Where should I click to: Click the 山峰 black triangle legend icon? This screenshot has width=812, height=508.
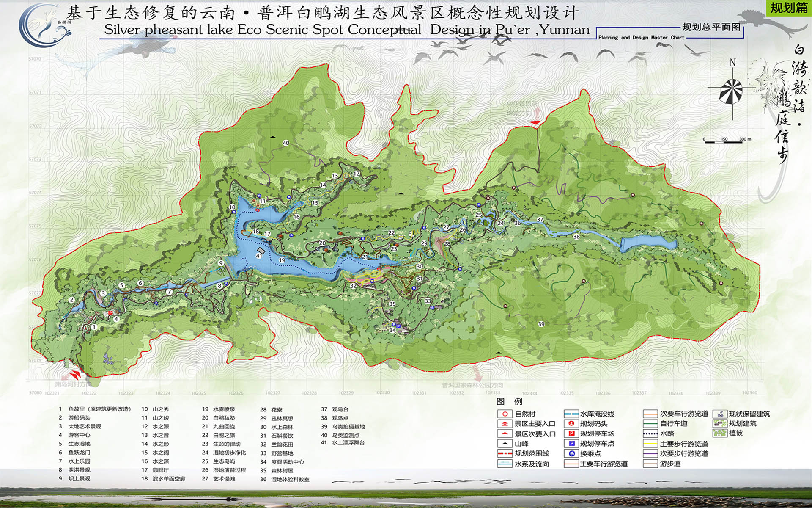coord(505,444)
